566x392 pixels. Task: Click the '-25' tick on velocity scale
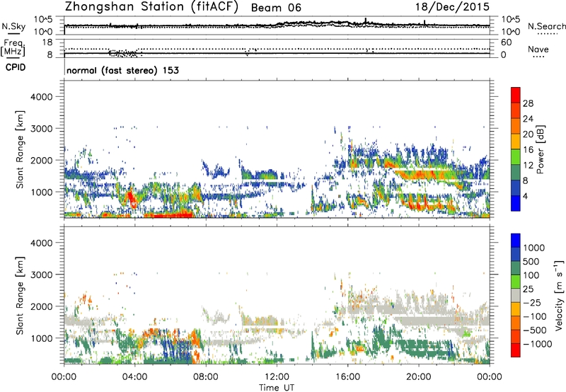point(531,303)
